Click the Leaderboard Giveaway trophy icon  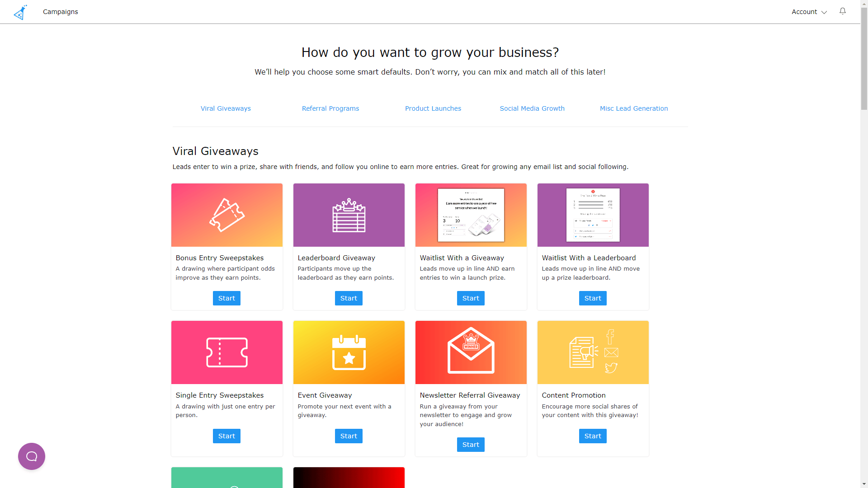[349, 215]
